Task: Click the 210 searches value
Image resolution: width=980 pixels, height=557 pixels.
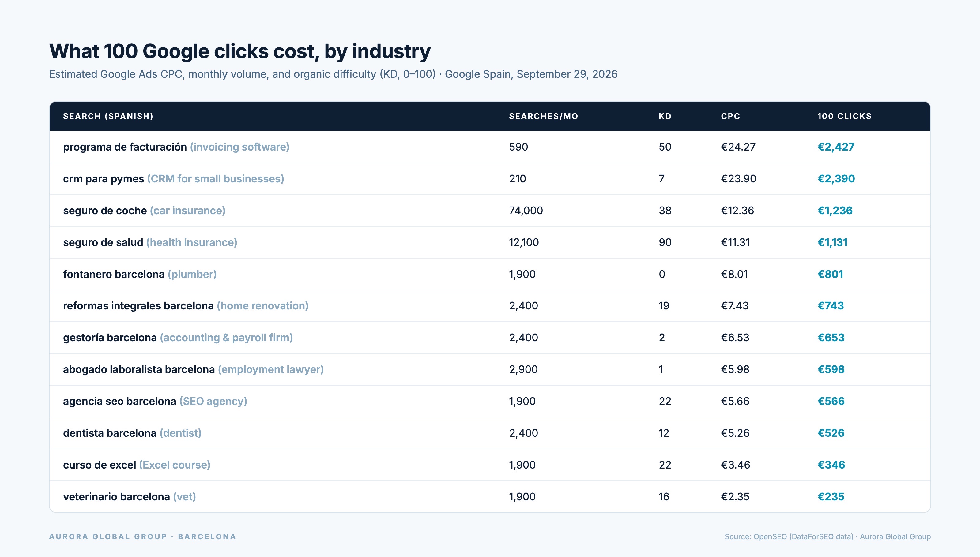Action: (x=518, y=179)
